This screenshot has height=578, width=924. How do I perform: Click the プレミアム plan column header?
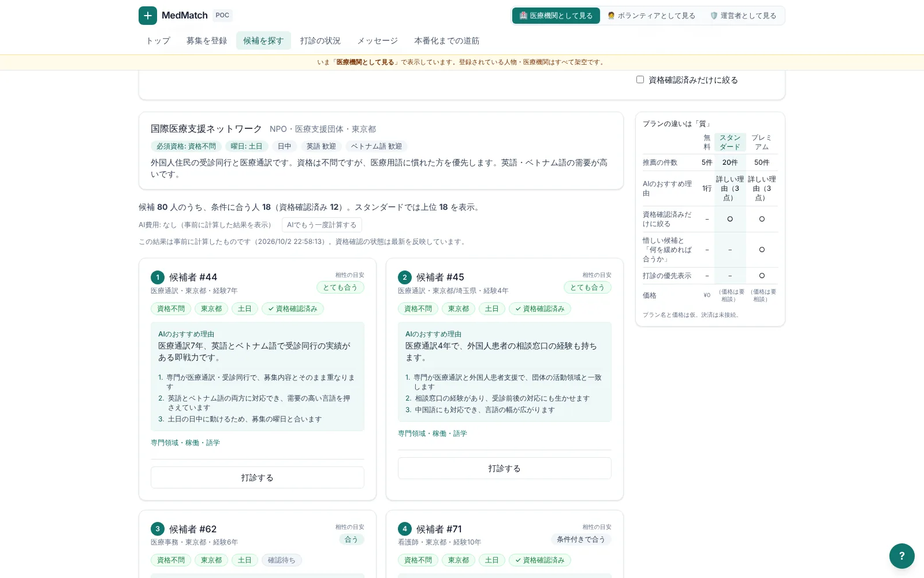(x=762, y=142)
